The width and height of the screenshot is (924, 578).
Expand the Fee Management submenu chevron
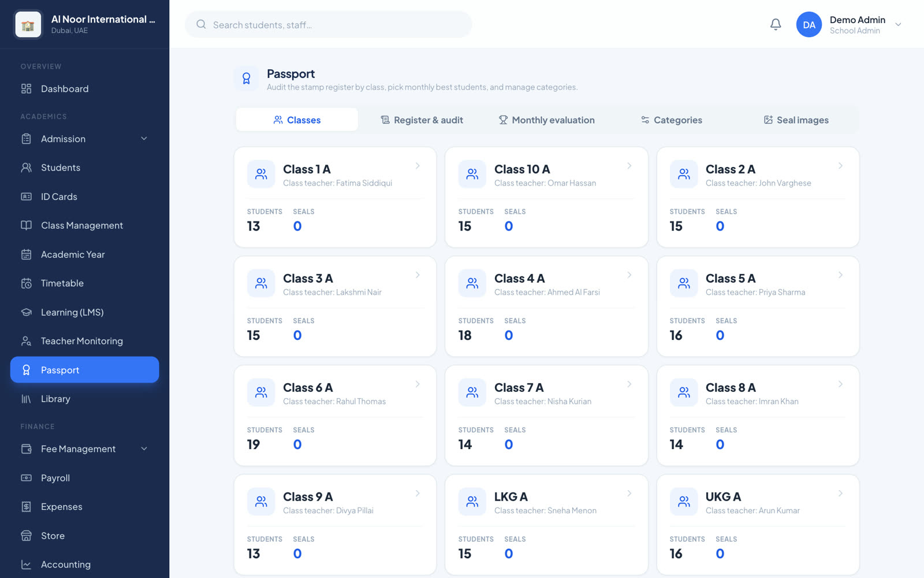[x=144, y=449]
